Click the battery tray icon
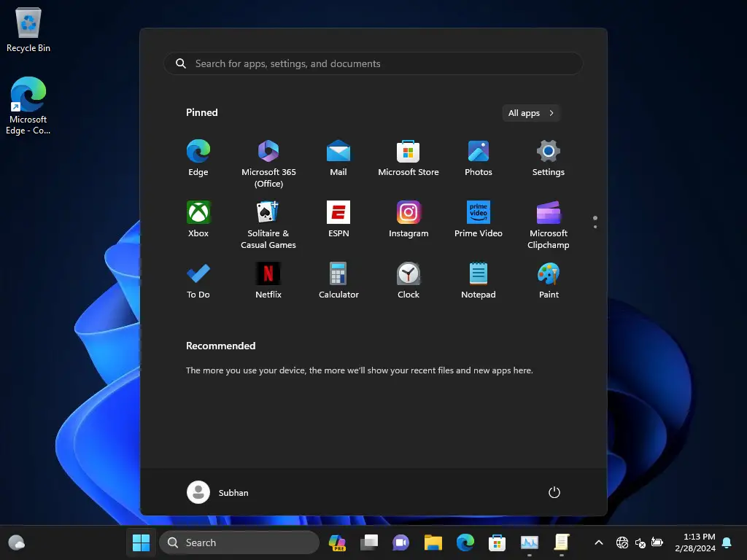Screen dimensions: 747x560 657,542
